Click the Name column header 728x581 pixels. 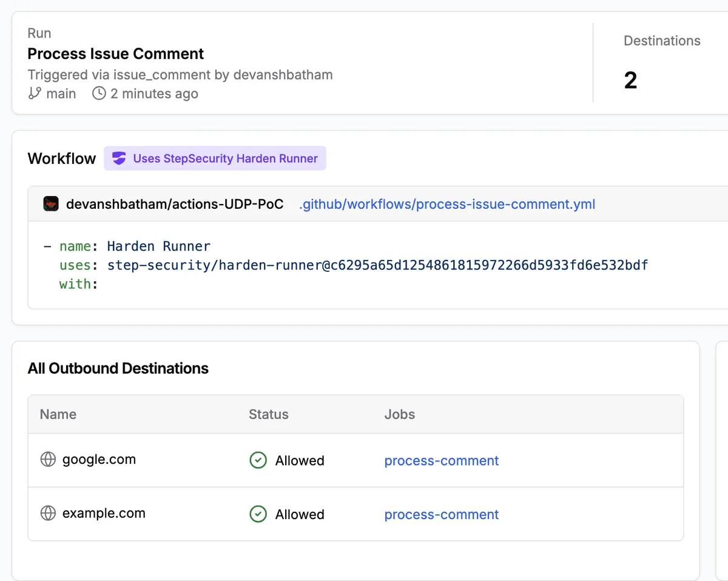pos(58,414)
